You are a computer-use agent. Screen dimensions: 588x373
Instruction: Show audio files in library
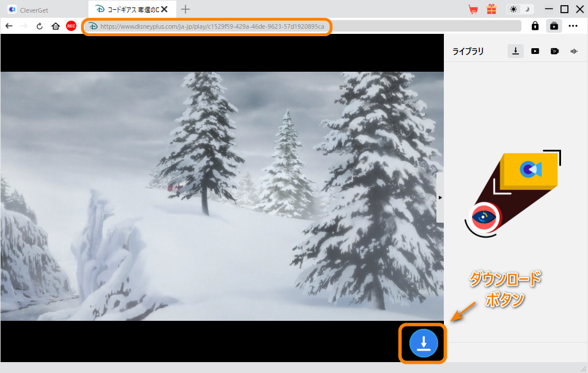point(574,51)
